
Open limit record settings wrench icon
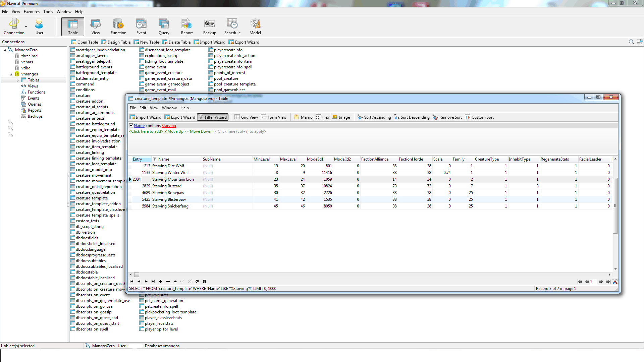615,282
